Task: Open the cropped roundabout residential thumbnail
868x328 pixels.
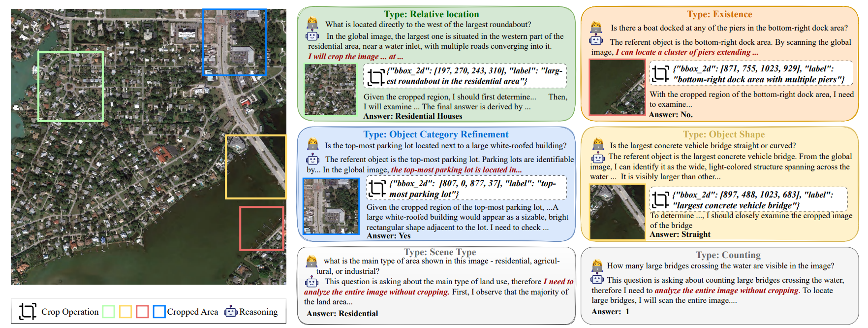Action: tap(330, 90)
